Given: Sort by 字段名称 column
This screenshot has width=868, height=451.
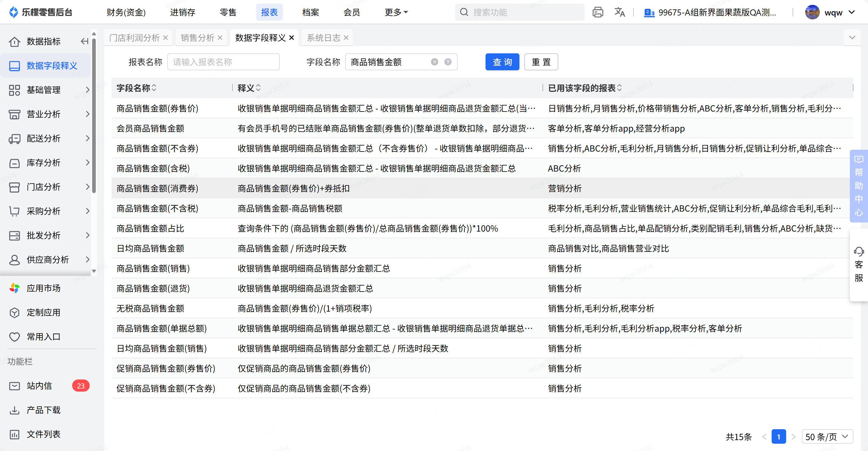Looking at the screenshot, I should pyautogui.click(x=154, y=88).
